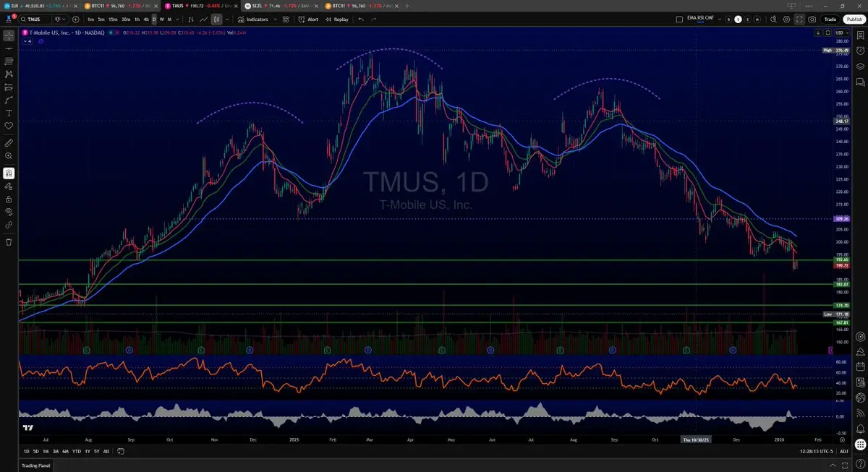Start bar Replay mode
This screenshot has height=472, width=868.
coord(336,19)
